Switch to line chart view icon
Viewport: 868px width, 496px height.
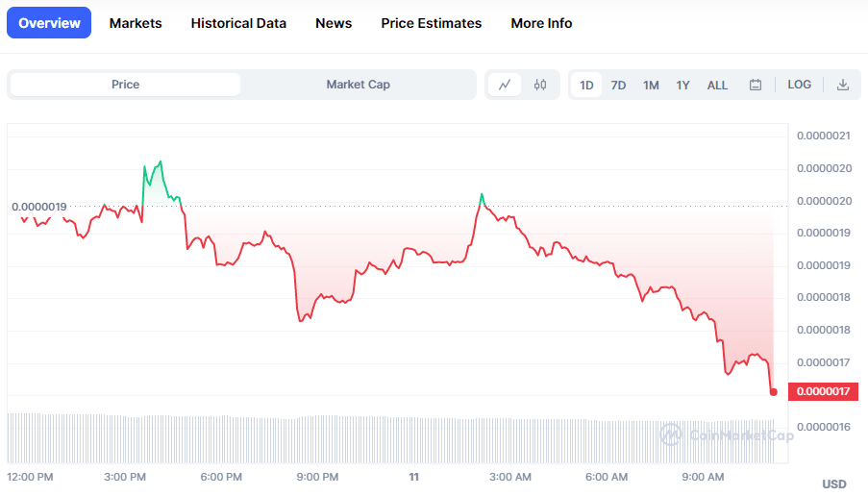coord(505,85)
